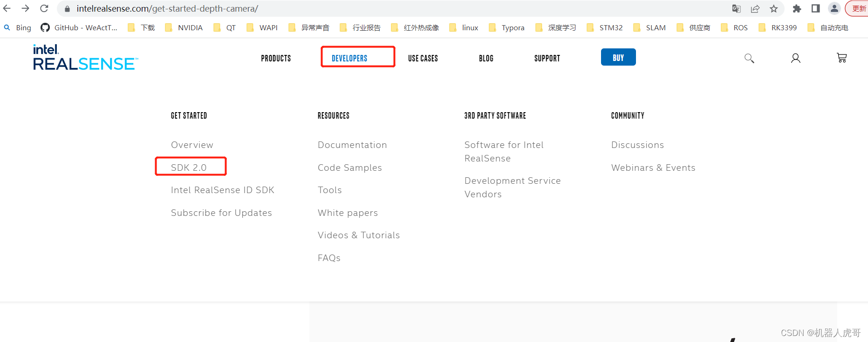Open the White papers link
The width and height of the screenshot is (868, 342).
click(x=348, y=213)
